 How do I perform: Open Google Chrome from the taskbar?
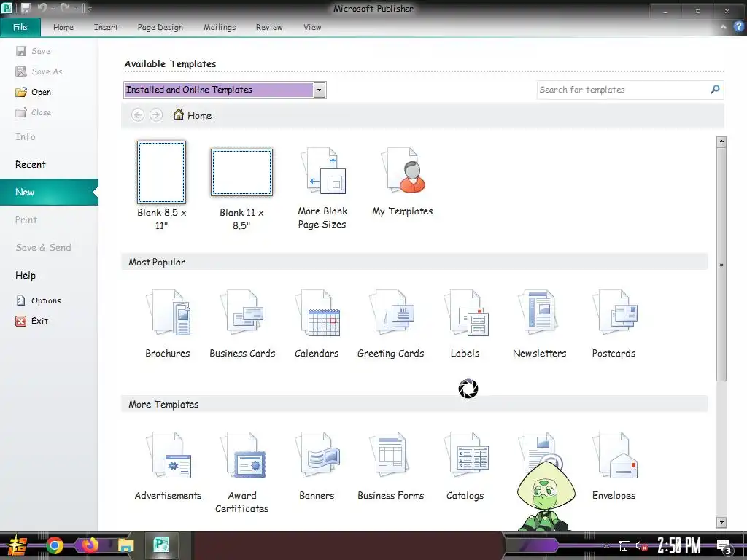[54, 545]
